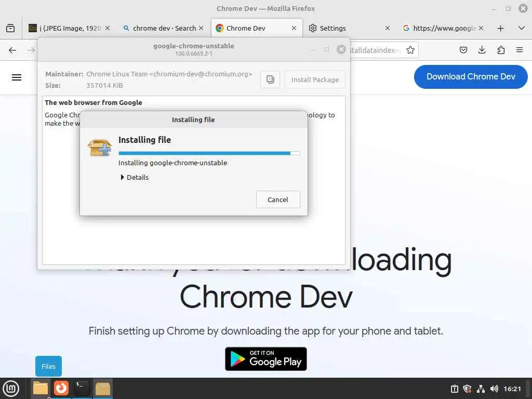Click the Firefox address bar

pyautogui.click(x=375, y=50)
